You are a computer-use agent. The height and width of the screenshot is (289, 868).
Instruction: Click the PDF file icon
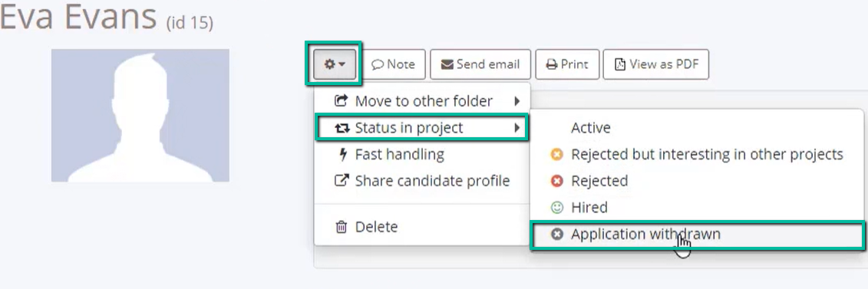620,64
